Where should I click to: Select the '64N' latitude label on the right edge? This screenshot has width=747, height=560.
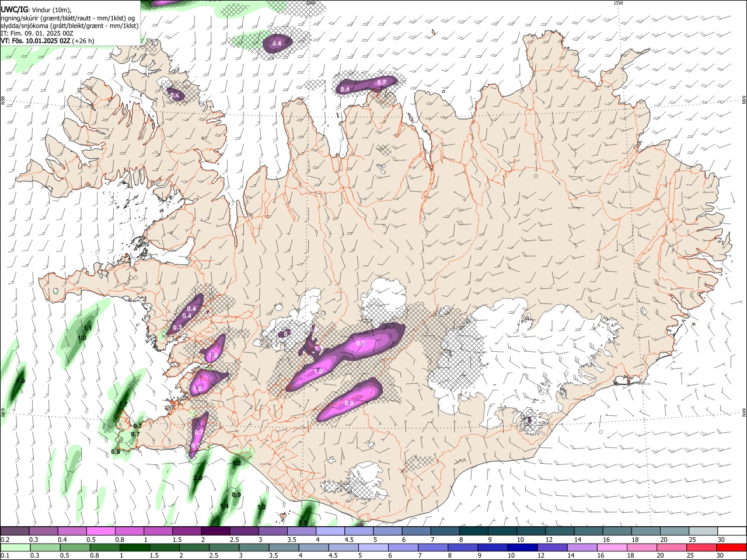coord(743,412)
